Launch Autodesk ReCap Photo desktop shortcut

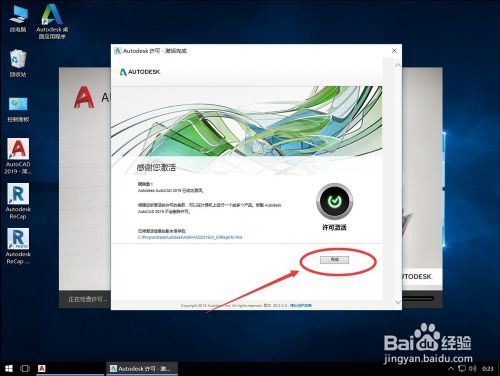[18, 246]
